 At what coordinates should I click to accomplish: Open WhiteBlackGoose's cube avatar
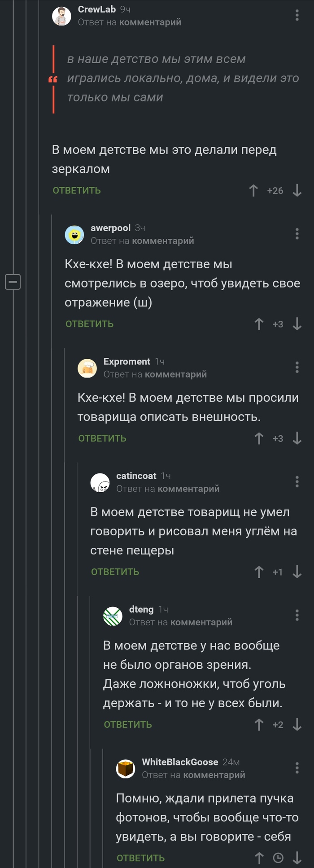(x=126, y=768)
